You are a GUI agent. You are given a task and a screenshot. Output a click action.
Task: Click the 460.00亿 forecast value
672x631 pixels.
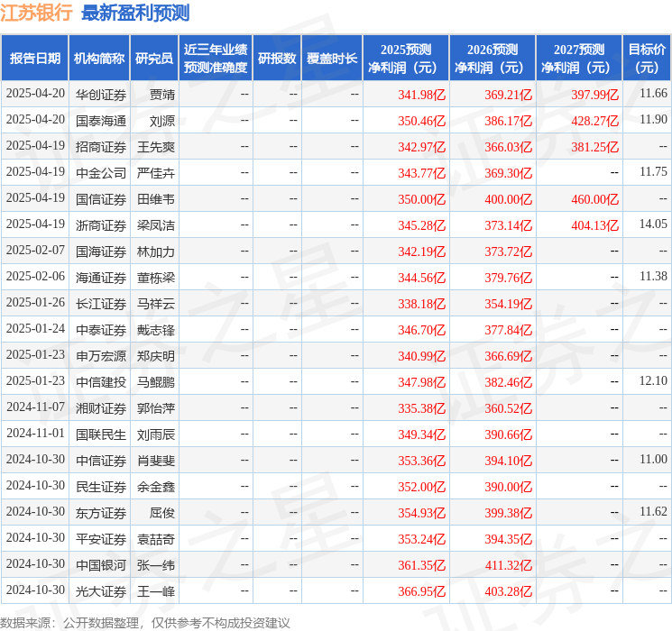click(x=594, y=199)
